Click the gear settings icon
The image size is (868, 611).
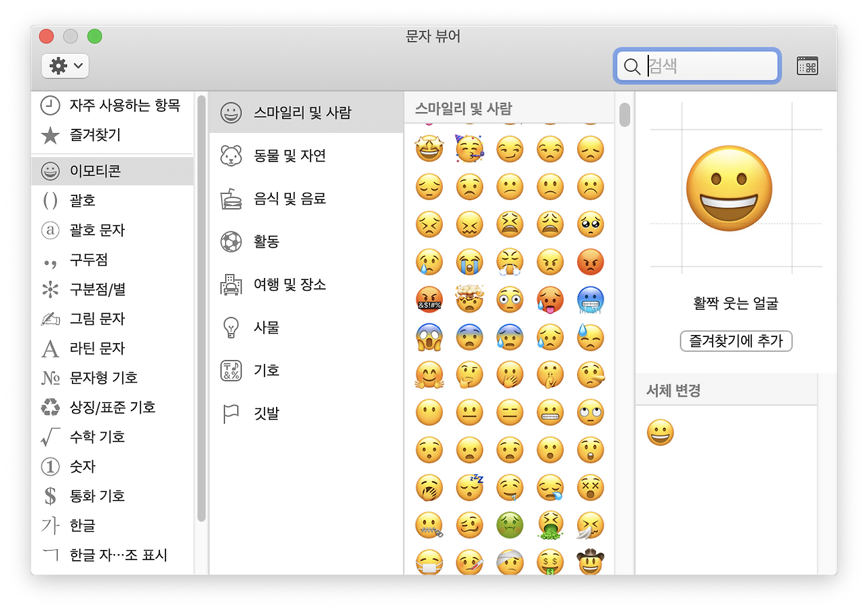tap(57, 66)
